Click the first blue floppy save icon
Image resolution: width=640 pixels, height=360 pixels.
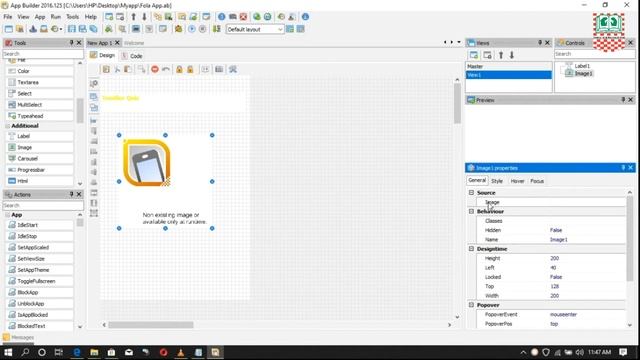(72, 29)
